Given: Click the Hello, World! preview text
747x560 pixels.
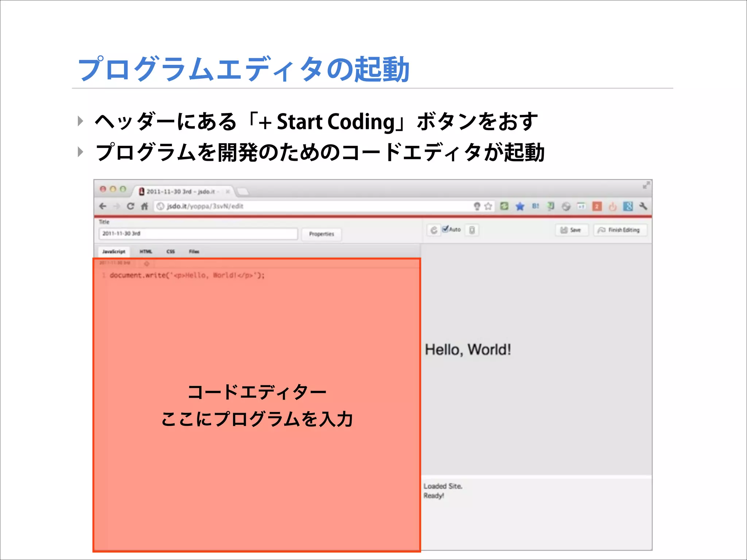Looking at the screenshot, I should click(x=468, y=350).
